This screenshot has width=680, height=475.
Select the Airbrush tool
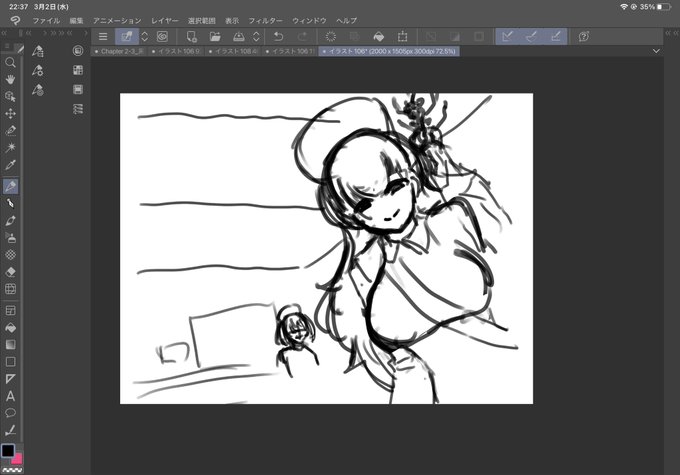(x=10, y=238)
